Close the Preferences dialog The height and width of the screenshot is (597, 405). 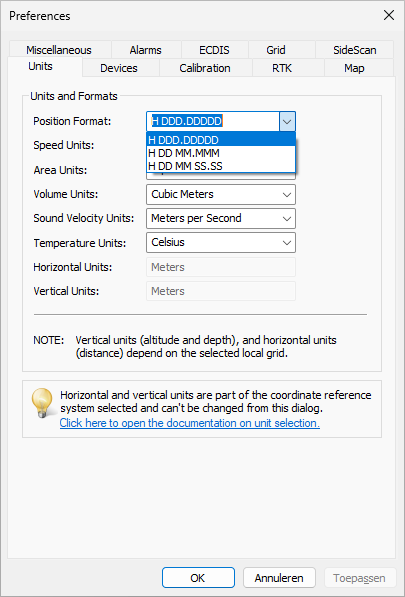389,16
